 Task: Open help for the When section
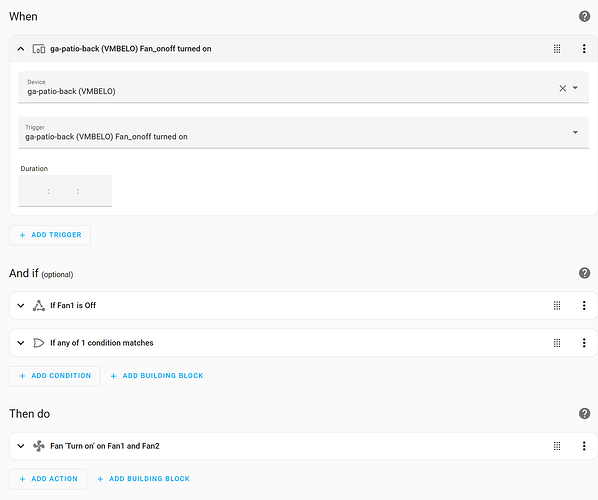(x=584, y=16)
